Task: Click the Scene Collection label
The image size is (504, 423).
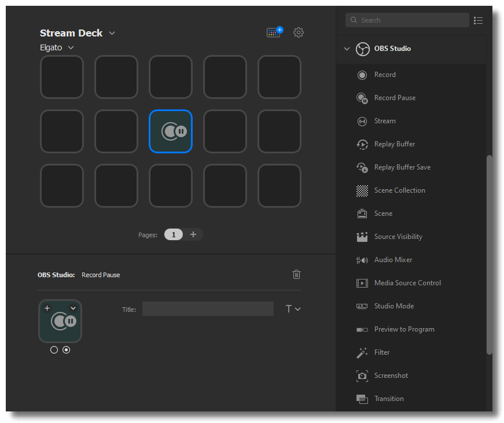Action: click(399, 190)
